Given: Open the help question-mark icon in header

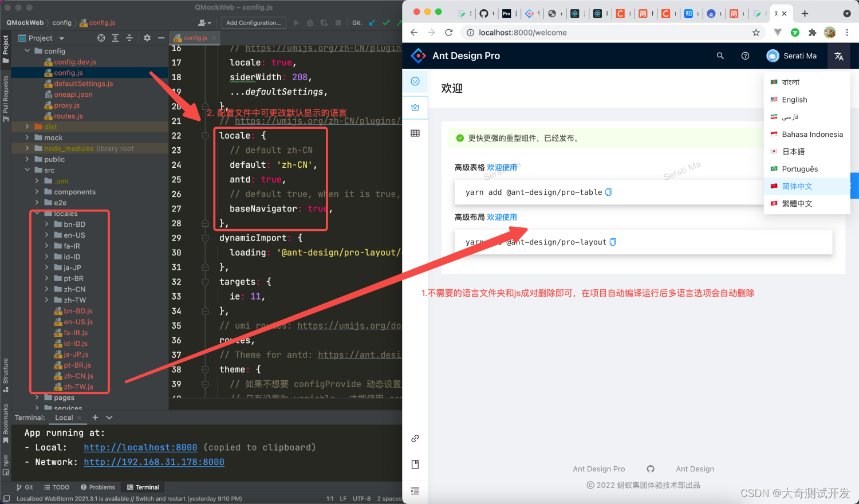Looking at the screenshot, I should (745, 56).
